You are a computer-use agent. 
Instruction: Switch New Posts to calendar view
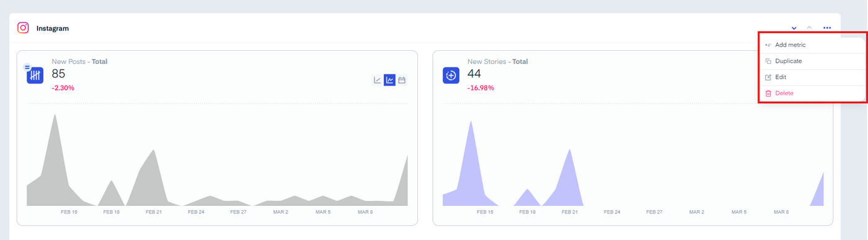click(402, 80)
